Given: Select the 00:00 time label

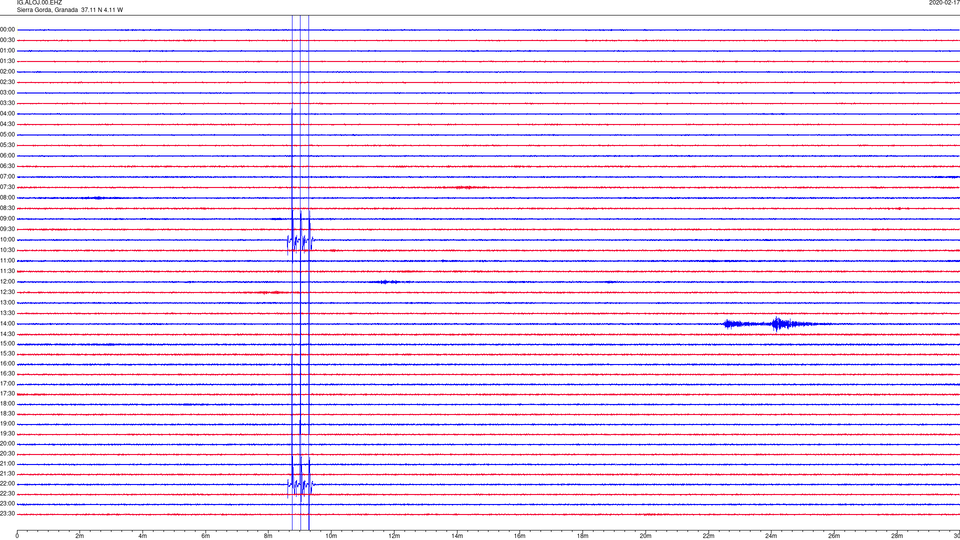Looking at the screenshot, I should (7, 29).
